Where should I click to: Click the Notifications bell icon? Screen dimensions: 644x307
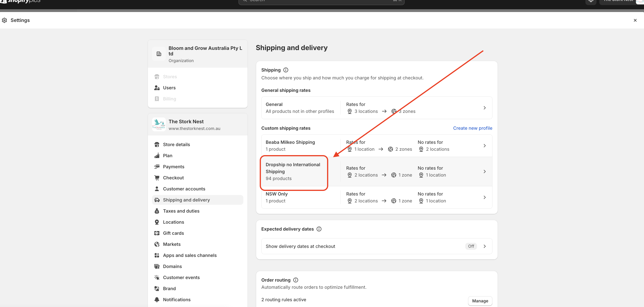pyautogui.click(x=157, y=299)
